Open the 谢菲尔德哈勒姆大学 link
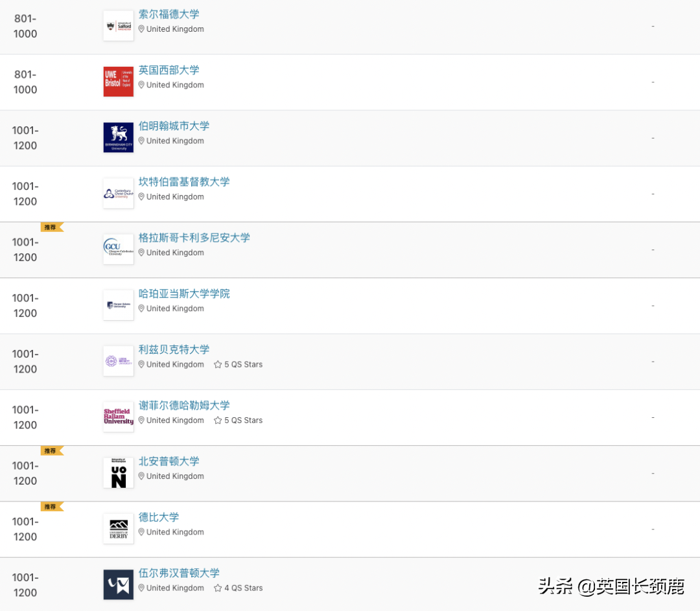Viewport: 700px width, 611px height. tap(184, 405)
